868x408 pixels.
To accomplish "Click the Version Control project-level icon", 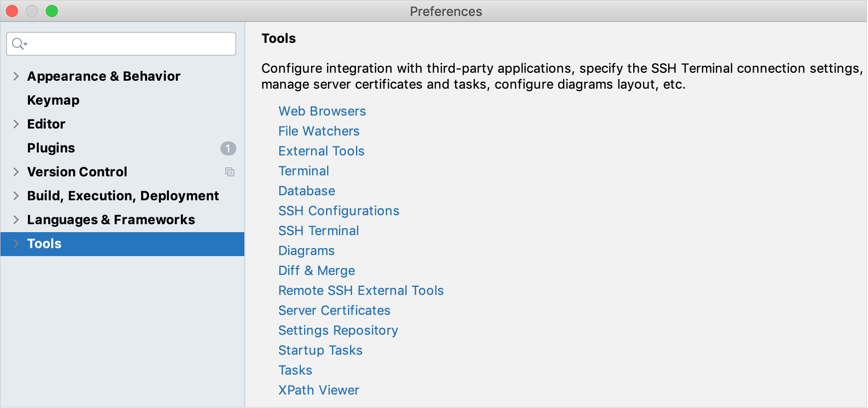I will pos(230,172).
